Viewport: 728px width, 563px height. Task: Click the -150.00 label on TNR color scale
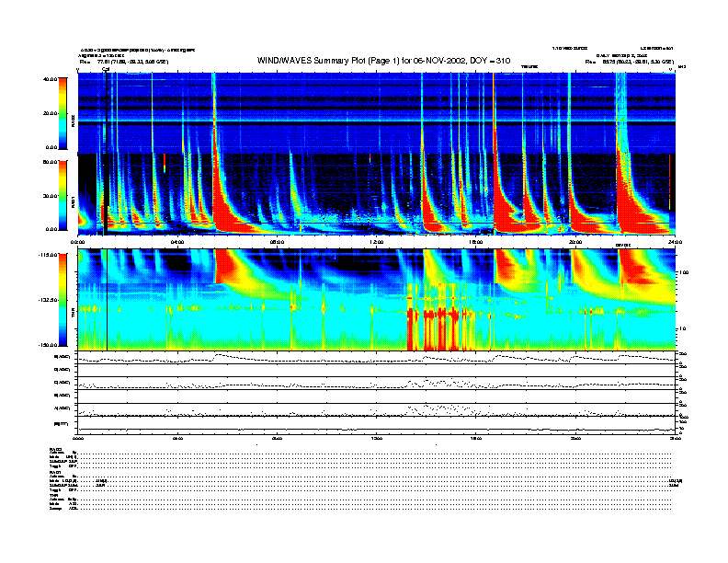click(x=49, y=345)
